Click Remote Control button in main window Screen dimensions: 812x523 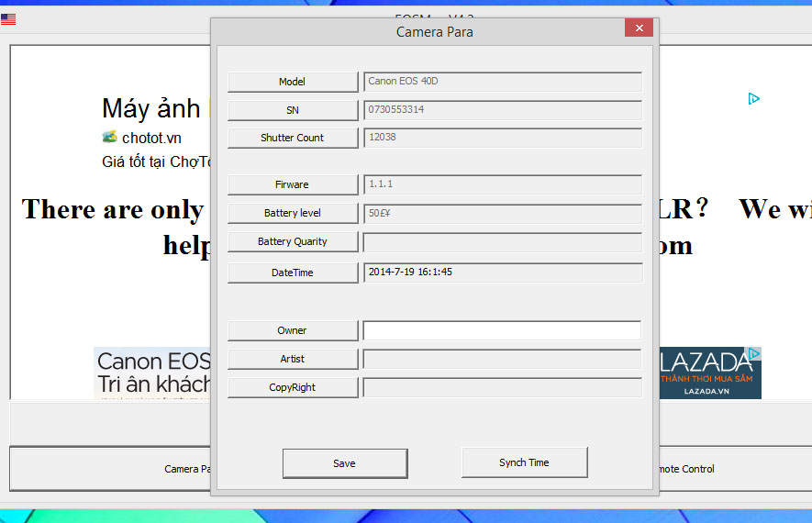point(735,469)
